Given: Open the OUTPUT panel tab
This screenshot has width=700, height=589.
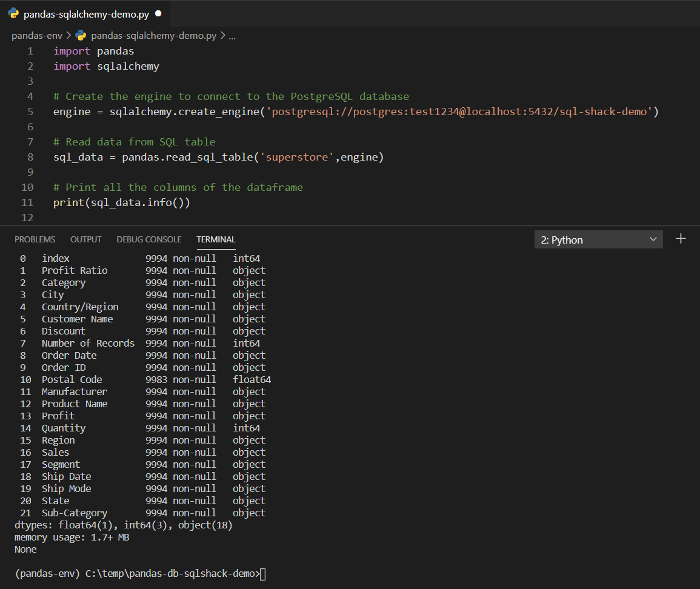Looking at the screenshot, I should pos(85,239).
